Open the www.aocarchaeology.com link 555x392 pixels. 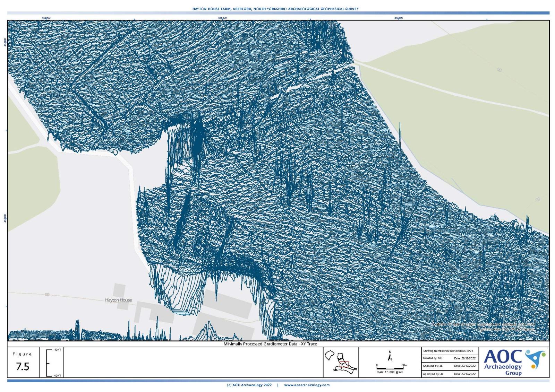(x=307, y=385)
